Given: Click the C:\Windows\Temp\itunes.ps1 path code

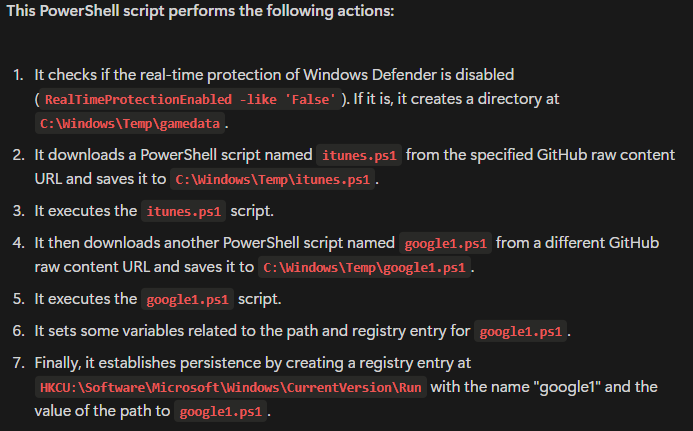Looking at the screenshot, I should (x=272, y=179).
